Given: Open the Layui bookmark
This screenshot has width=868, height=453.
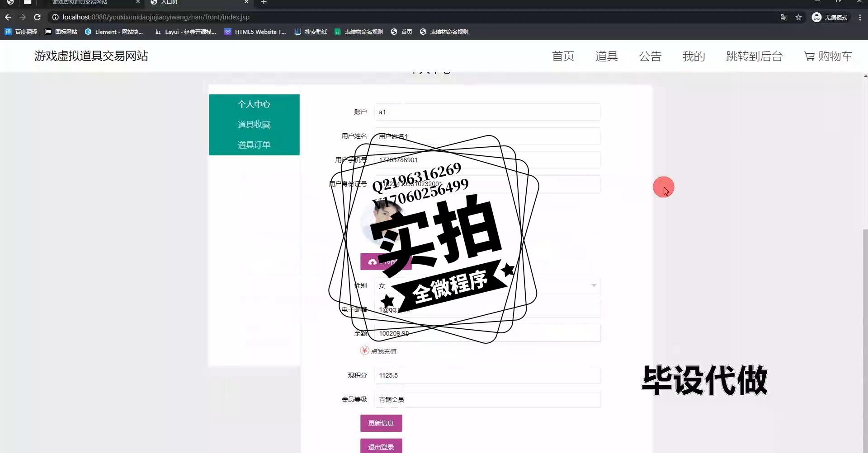Looking at the screenshot, I should [x=185, y=32].
